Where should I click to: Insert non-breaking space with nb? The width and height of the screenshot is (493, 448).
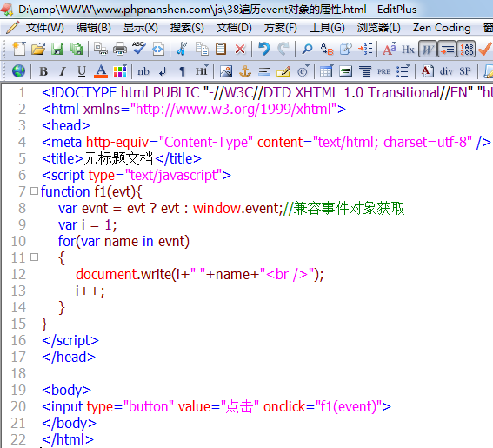coord(143,71)
